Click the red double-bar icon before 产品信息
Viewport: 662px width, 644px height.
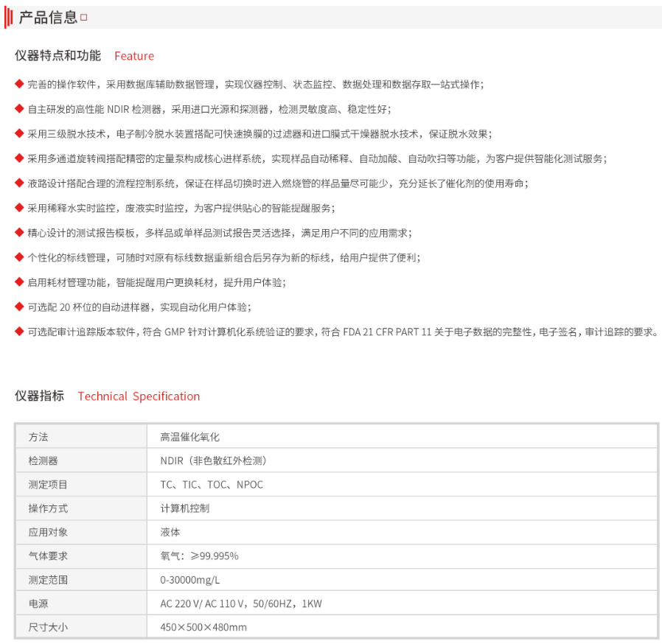10,17
